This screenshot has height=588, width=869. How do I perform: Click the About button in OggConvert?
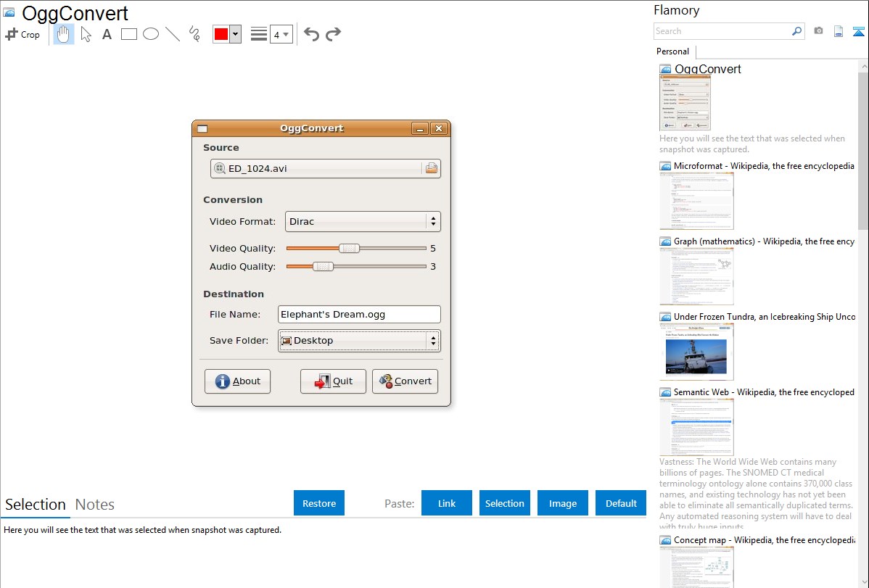point(237,381)
